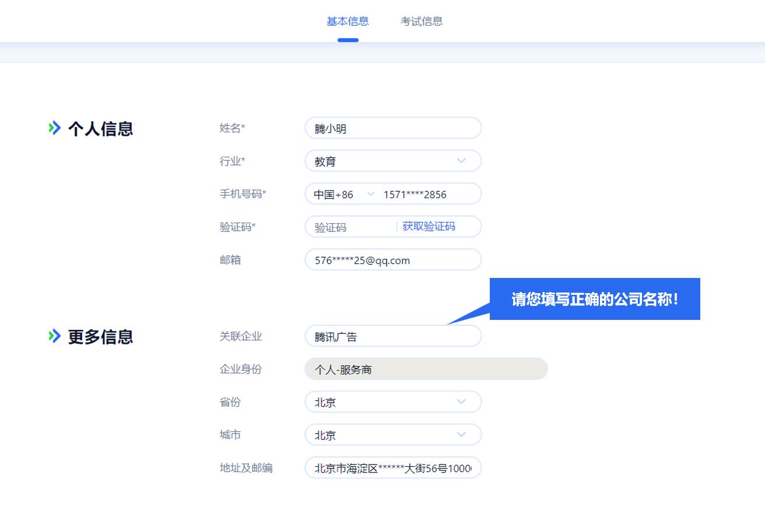Click the chevron icon on the 省份 field
Screen dimensions: 765x532
pos(462,401)
